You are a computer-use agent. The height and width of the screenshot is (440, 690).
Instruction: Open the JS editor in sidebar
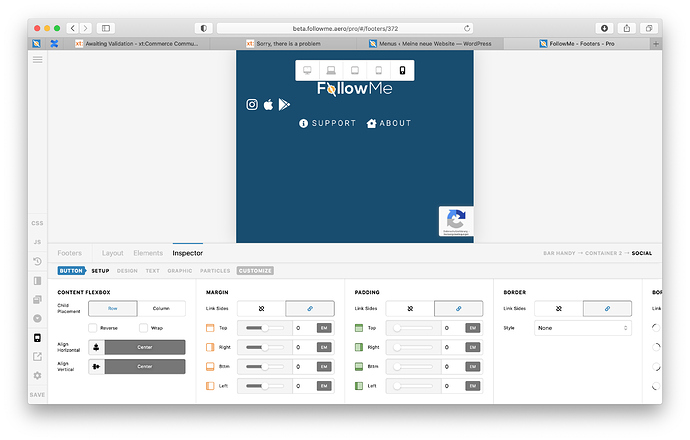(x=37, y=242)
